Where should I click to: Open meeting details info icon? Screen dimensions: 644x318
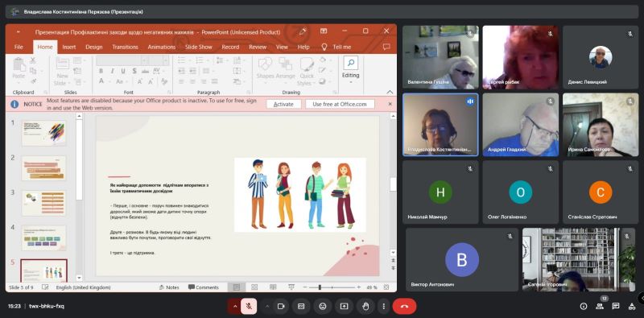click(x=583, y=306)
